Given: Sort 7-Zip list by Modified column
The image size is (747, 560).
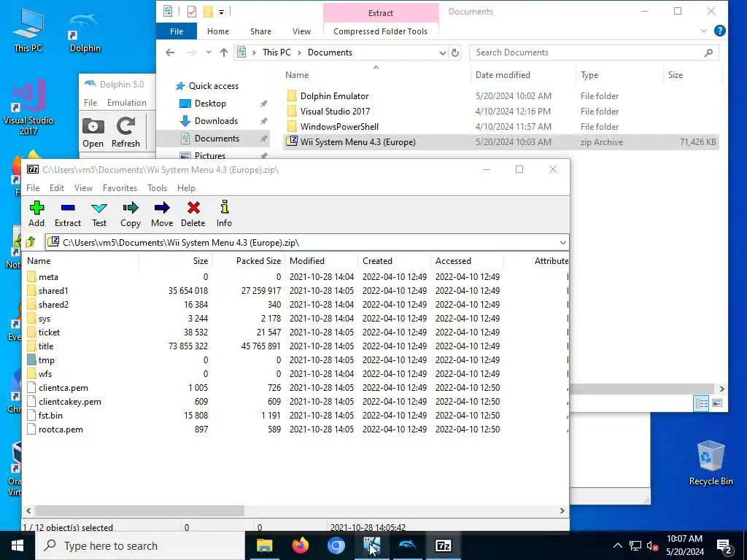Looking at the screenshot, I should (321, 261).
